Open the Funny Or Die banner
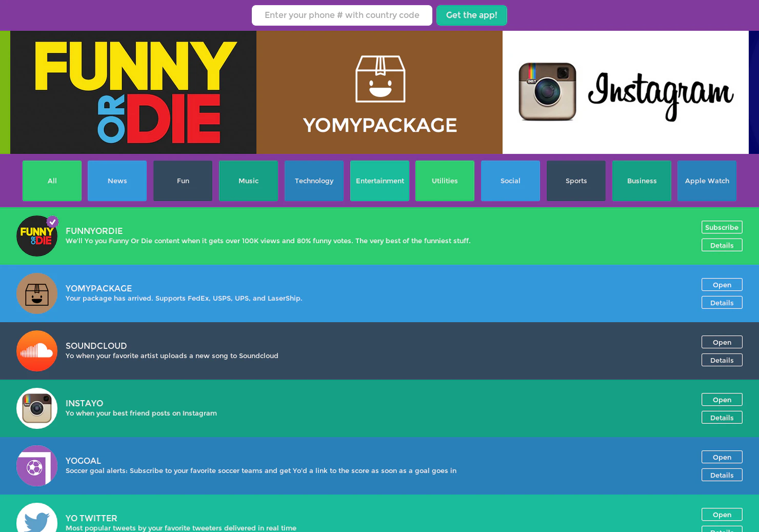This screenshot has height=532, width=759. click(x=133, y=92)
